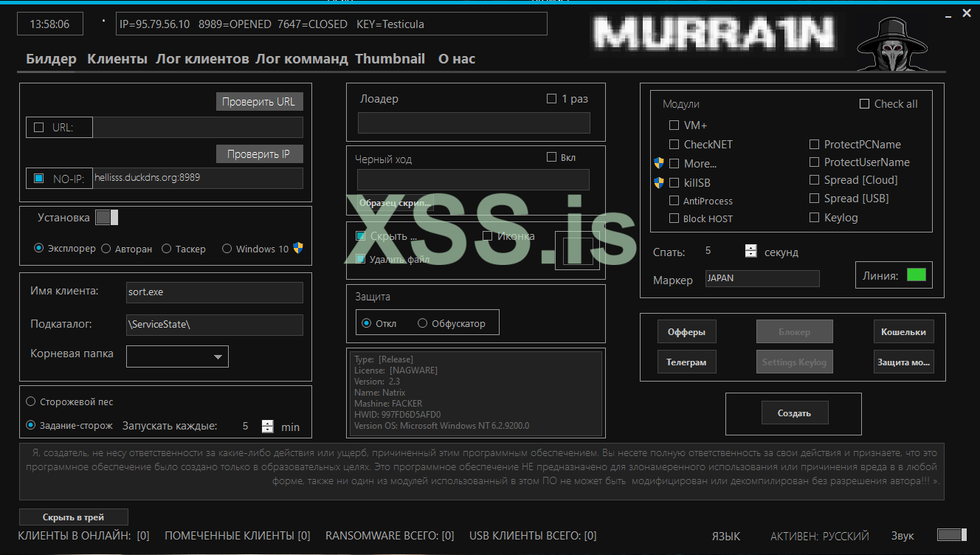Viewport: 980px width, 555px height.
Task: Flip the Установка toggle switch
Action: (107, 218)
